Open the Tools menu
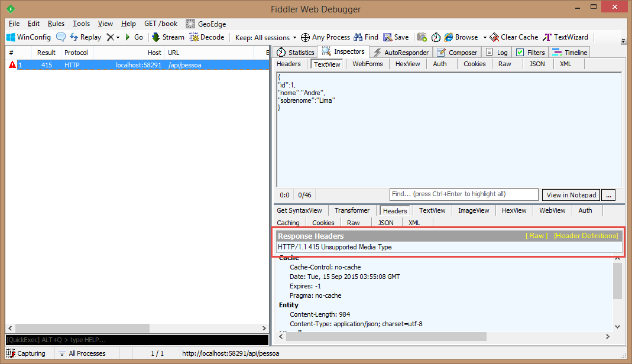Image resolution: width=632 pixels, height=364 pixels. 81,24
